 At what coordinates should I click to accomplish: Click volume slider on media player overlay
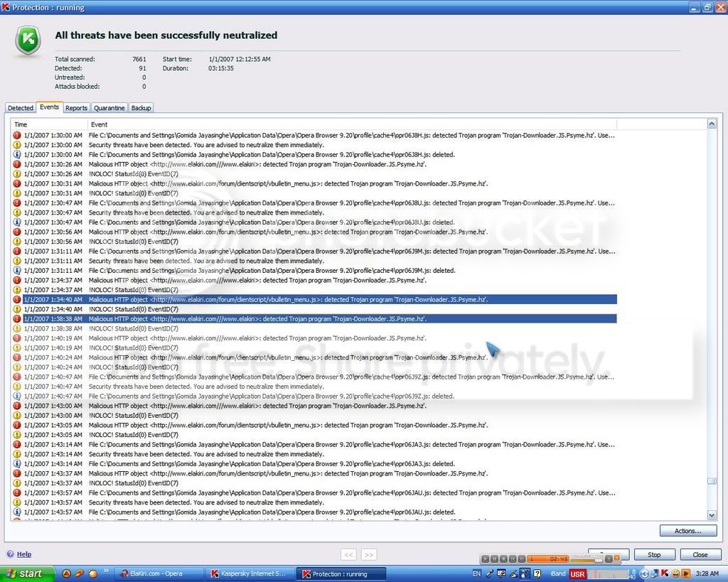click(587, 560)
